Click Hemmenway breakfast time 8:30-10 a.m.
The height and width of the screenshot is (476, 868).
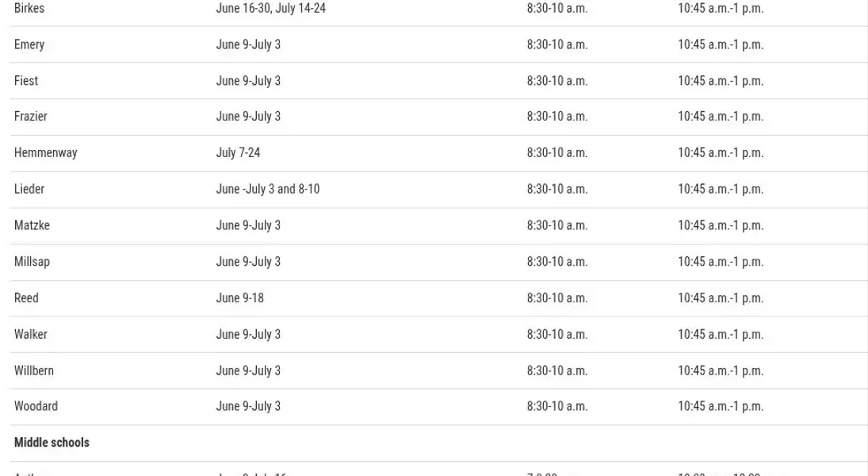557,153
